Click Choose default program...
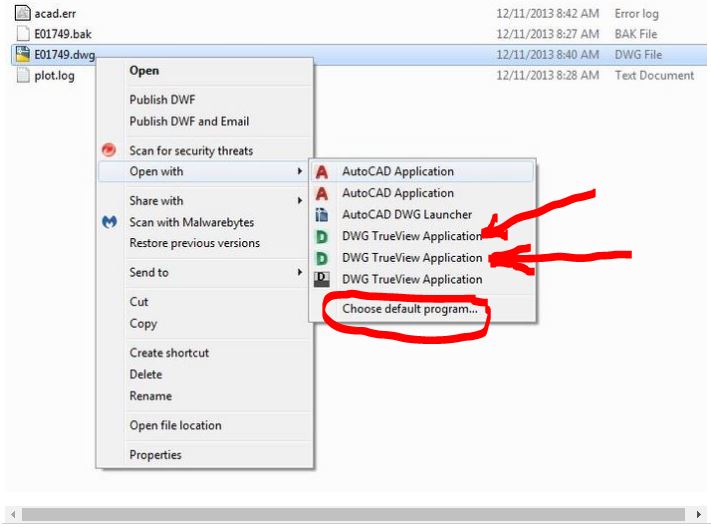711x527 pixels. [x=409, y=309]
